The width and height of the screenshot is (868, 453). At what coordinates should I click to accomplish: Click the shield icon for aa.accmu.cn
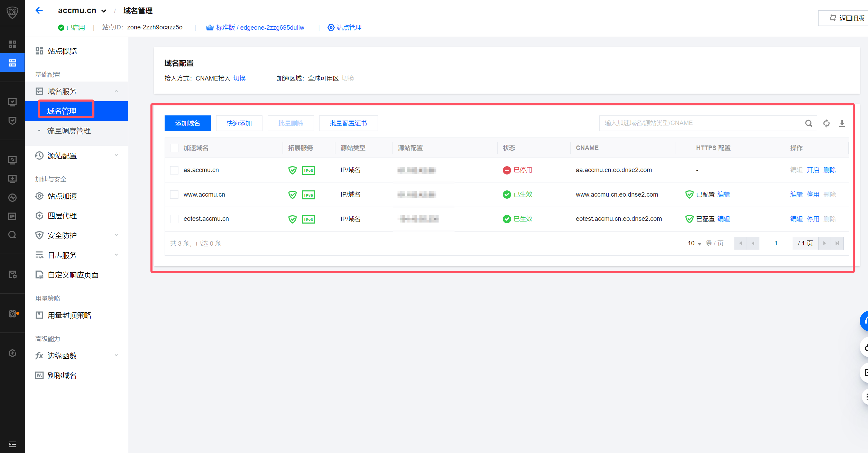pos(293,170)
